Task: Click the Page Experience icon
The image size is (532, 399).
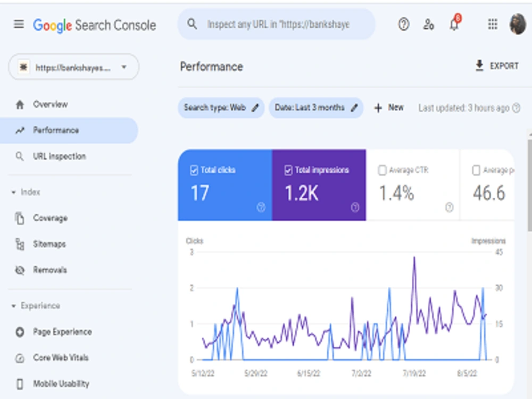Action: click(x=20, y=332)
